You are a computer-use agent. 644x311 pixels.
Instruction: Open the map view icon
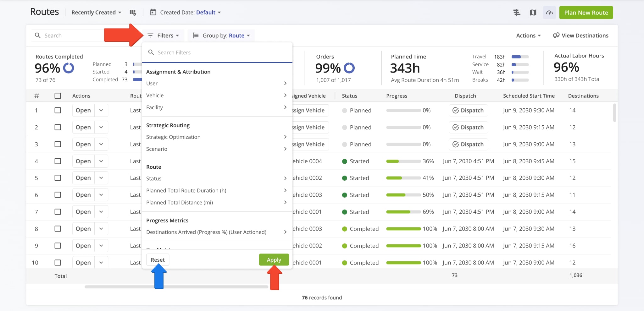click(533, 12)
